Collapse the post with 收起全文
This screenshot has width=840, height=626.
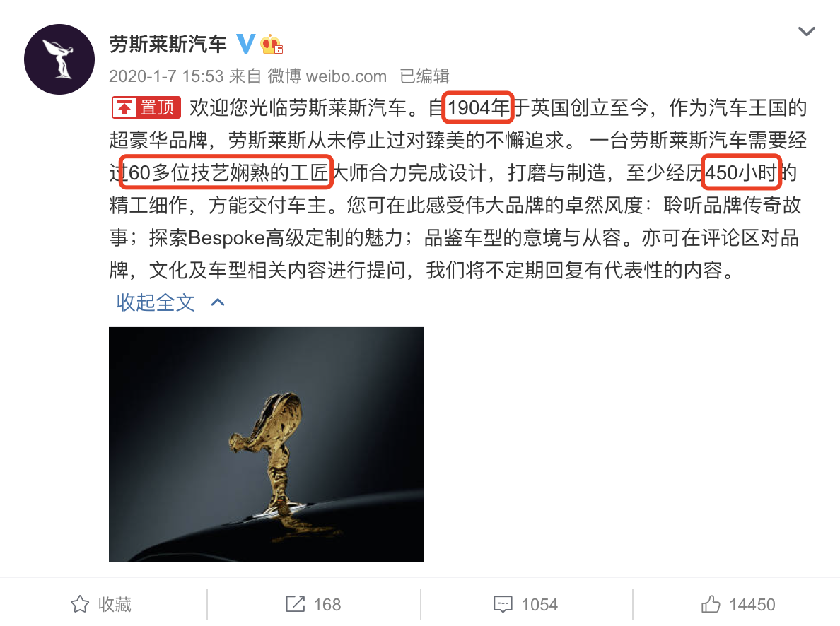(x=156, y=302)
